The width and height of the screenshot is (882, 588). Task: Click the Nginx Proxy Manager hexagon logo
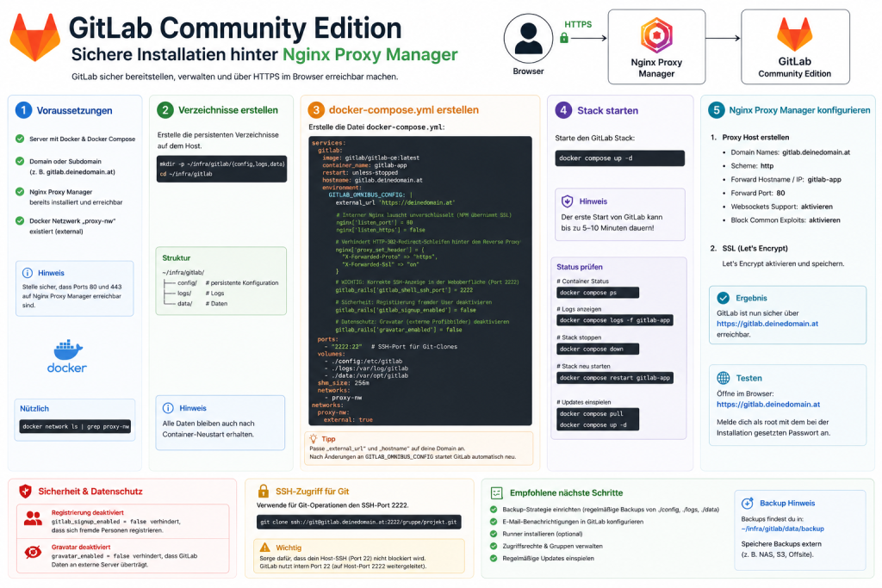(x=656, y=35)
